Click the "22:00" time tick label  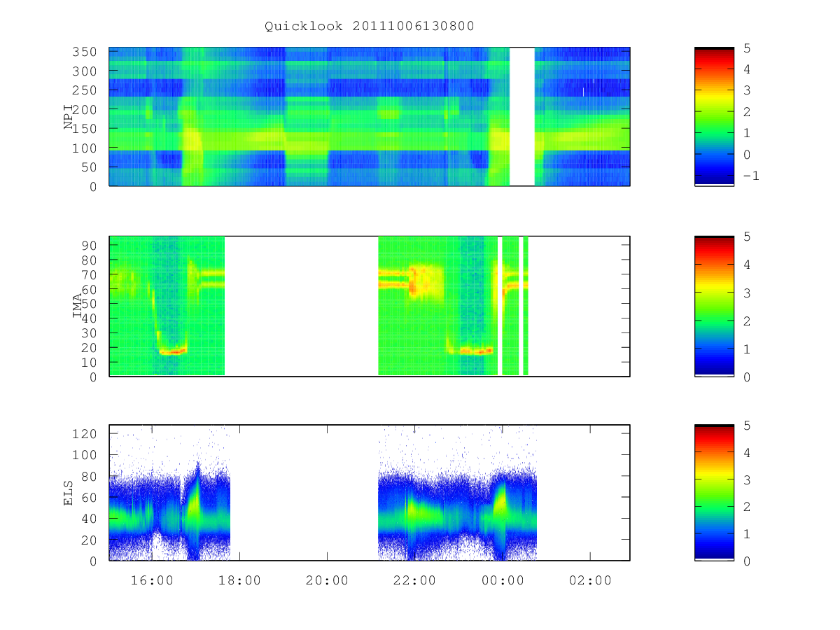click(415, 580)
